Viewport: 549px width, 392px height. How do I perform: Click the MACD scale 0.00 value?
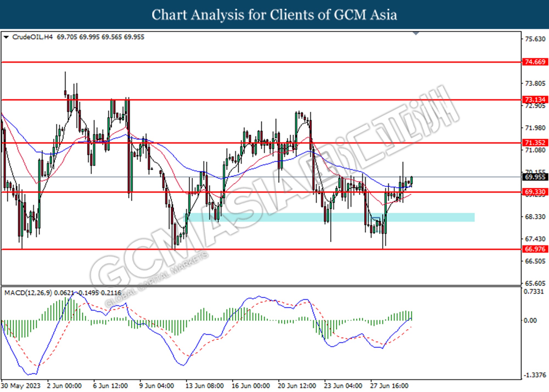530,320
